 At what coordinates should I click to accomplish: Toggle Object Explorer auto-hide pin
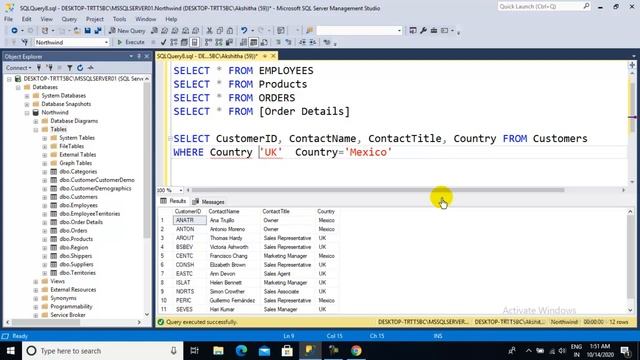click(x=139, y=56)
